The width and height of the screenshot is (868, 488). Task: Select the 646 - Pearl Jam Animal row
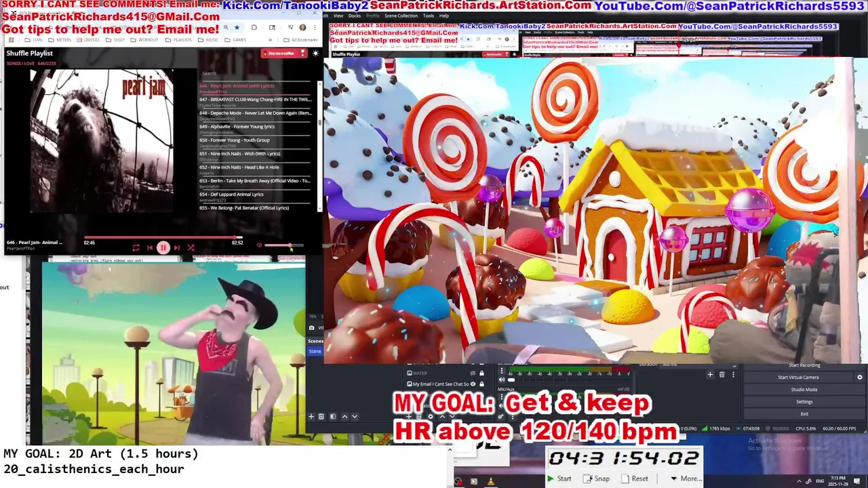(x=255, y=87)
